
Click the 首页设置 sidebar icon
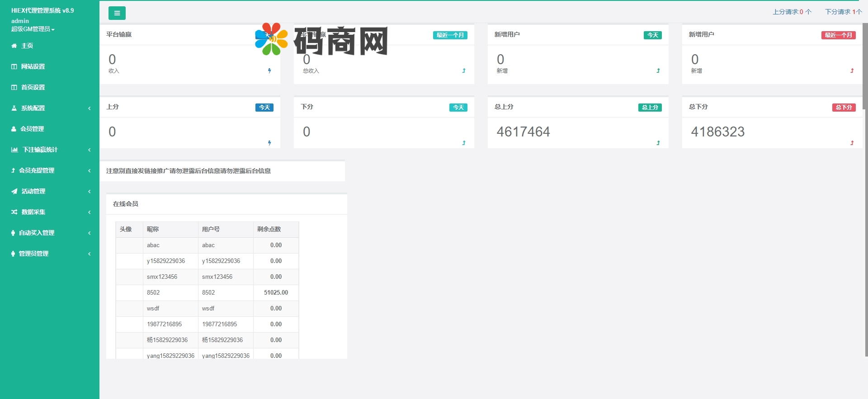tap(14, 87)
